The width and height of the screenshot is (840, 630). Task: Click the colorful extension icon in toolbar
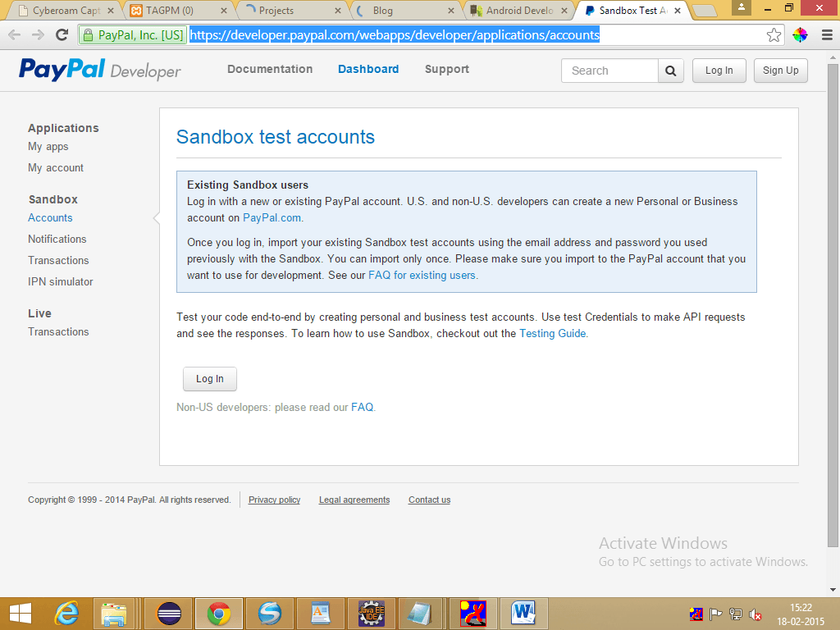click(x=800, y=34)
